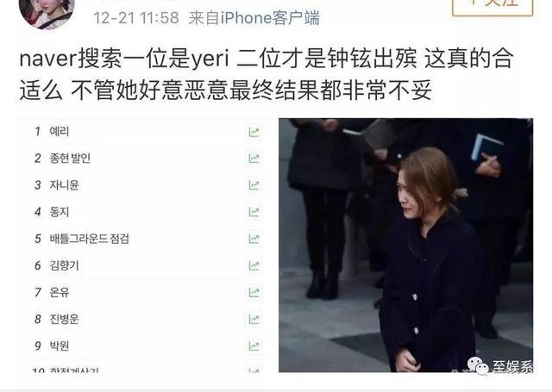Image resolution: width=552 pixels, height=392 pixels.
Task: Tap the trend chart icon beside 김향기
Action: 254,266
